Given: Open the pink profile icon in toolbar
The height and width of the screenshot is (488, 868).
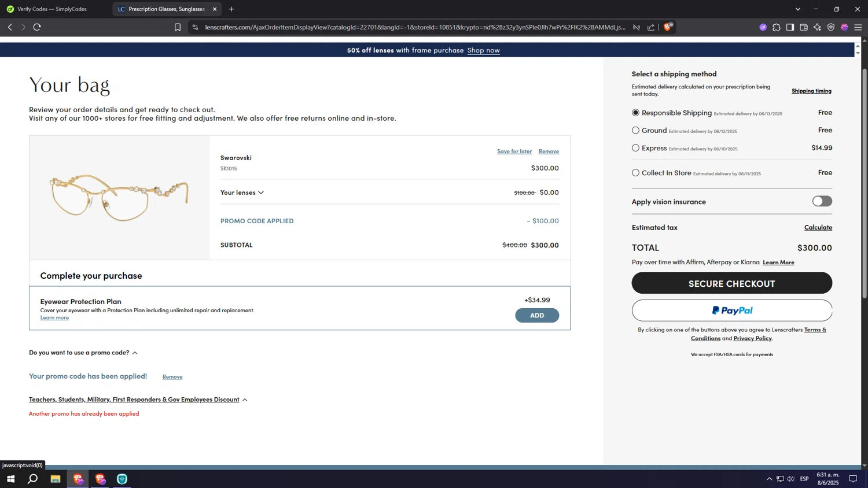Looking at the screenshot, I should (844, 27).
